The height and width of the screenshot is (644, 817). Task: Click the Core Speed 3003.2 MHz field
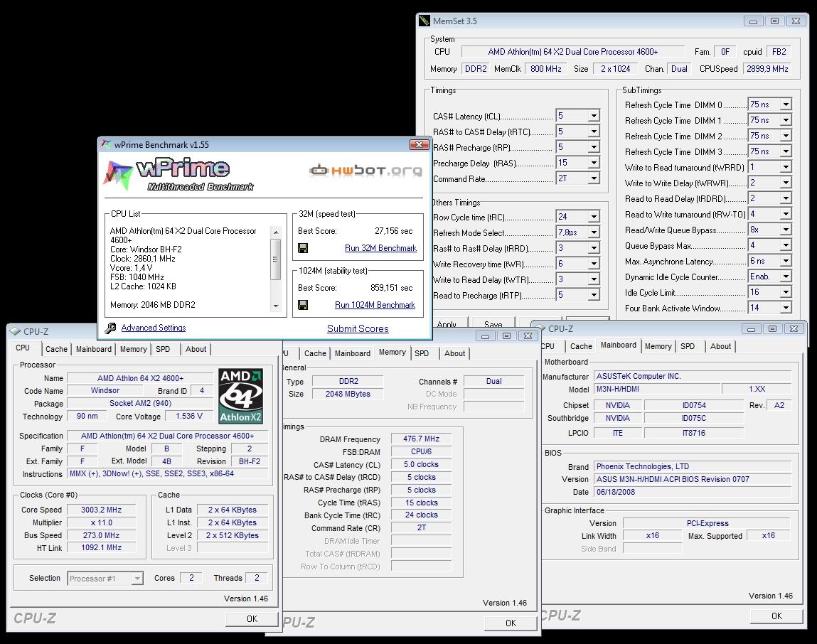(102, 510)
